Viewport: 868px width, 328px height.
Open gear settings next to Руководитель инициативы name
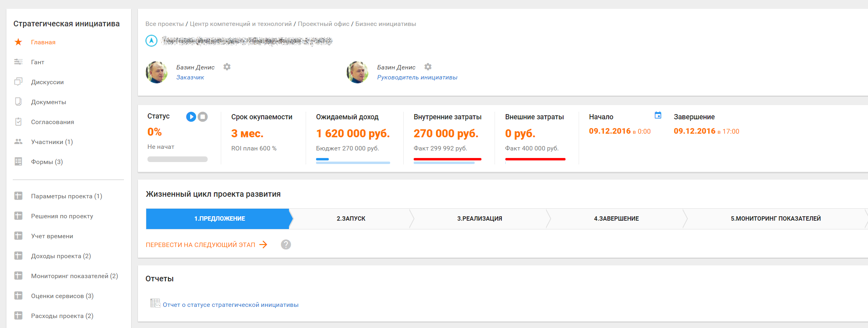click(428, 67)
